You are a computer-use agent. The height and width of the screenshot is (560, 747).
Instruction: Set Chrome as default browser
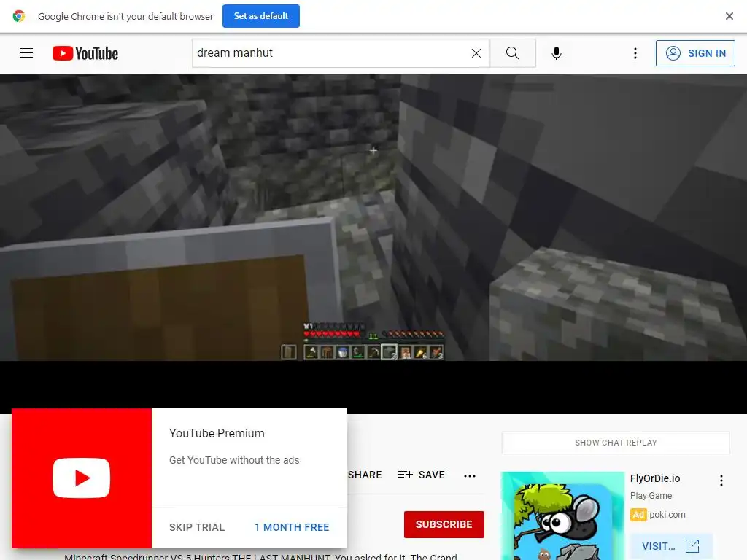pyautogui.click(x=261, y=16)
